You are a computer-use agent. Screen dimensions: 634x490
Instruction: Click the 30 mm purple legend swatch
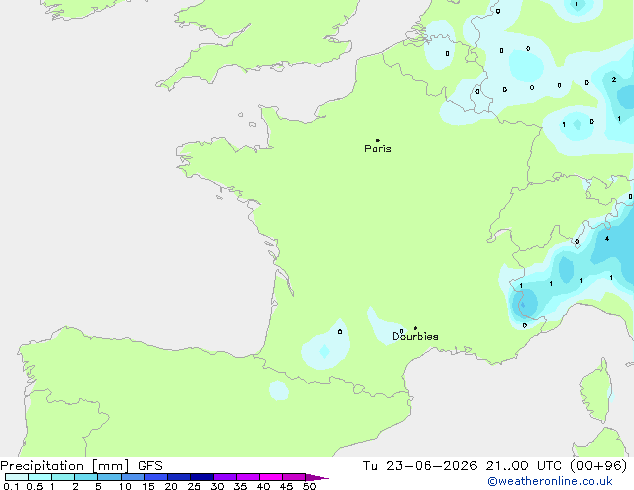tap(225, 477)
